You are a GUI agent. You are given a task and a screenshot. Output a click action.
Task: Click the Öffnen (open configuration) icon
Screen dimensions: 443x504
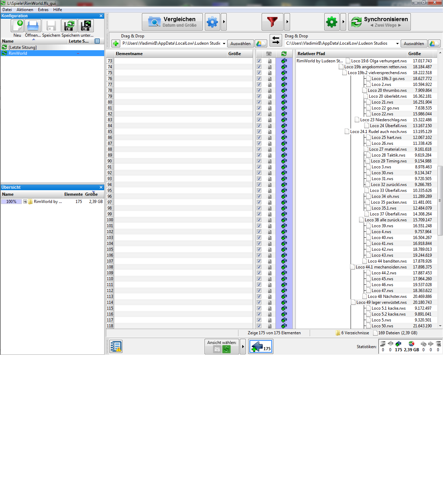33,26
